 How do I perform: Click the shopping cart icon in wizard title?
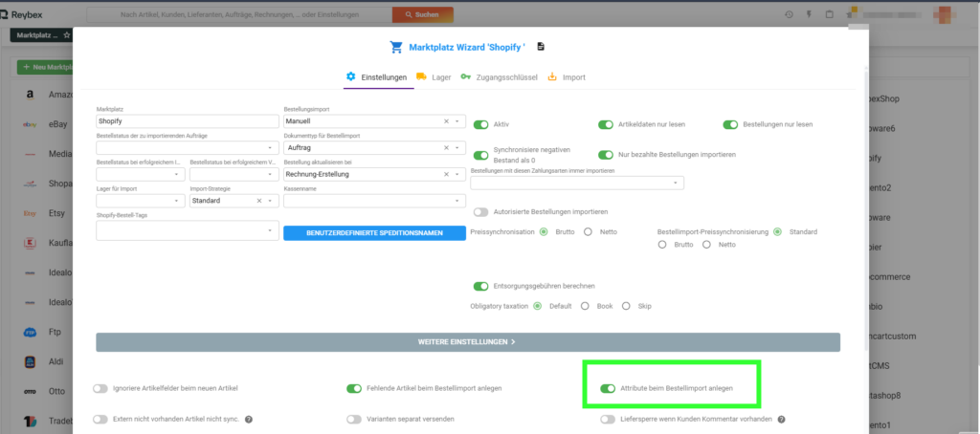[395, 47]
